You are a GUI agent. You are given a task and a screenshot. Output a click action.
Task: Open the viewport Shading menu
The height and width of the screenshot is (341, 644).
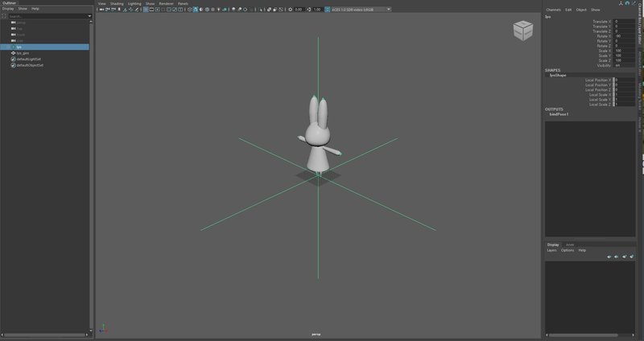(x=117, y=3)
